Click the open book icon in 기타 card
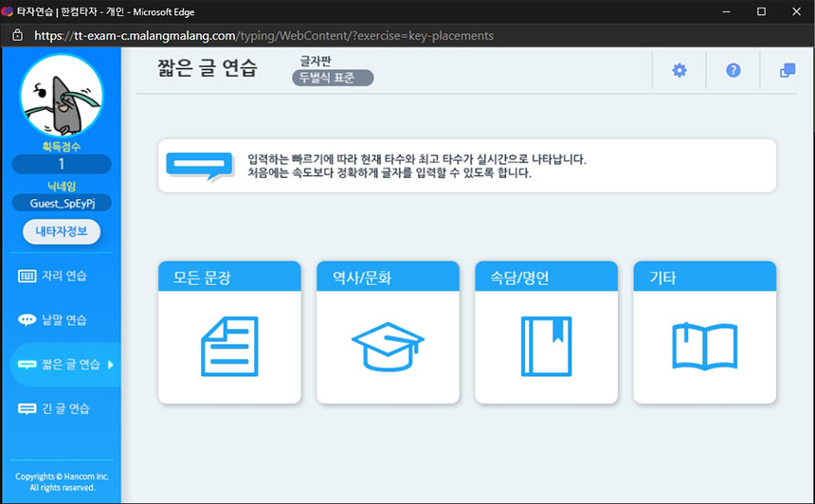This screenshot has height=504, width=815. point(705,346)
